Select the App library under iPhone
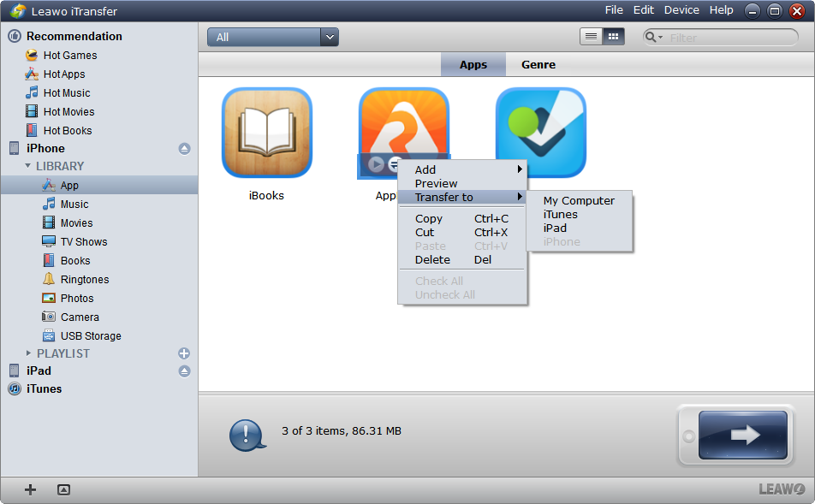Viewport: 815px width, 504px height. point(98,185)
